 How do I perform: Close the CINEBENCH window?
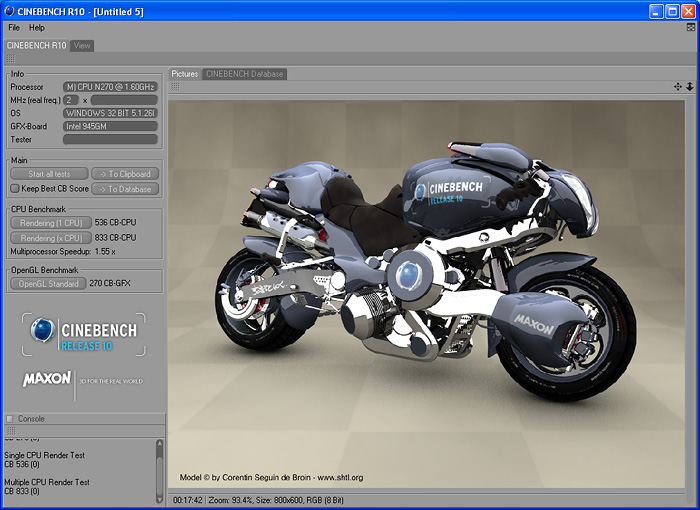point(688,11)
